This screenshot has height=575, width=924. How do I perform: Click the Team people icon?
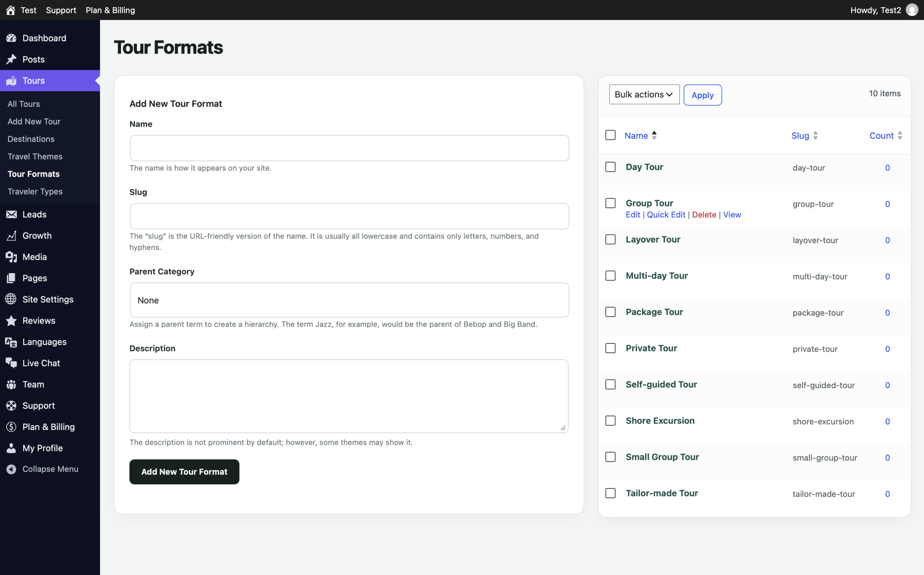coord(12,385)
